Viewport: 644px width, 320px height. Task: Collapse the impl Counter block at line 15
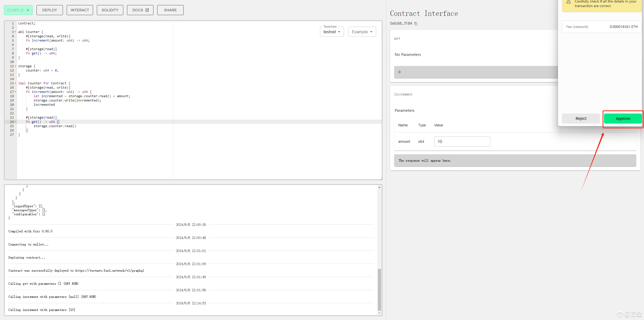click(16, 83)
